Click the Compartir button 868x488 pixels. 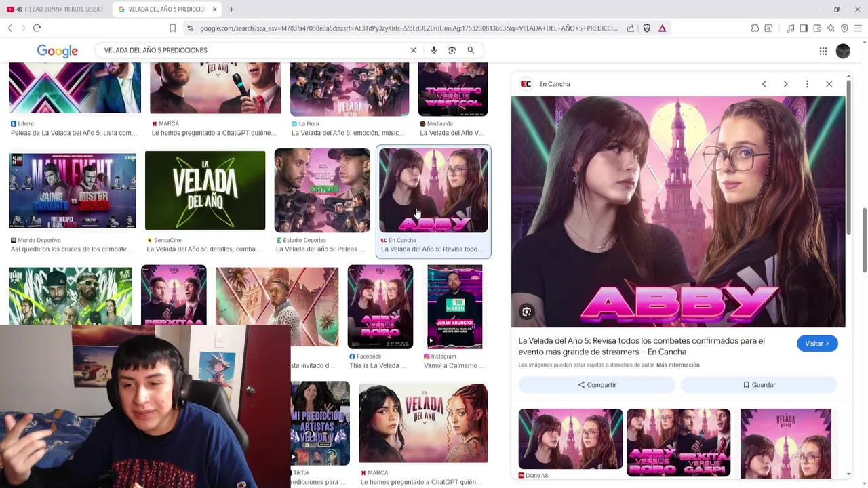click(597, 385)
